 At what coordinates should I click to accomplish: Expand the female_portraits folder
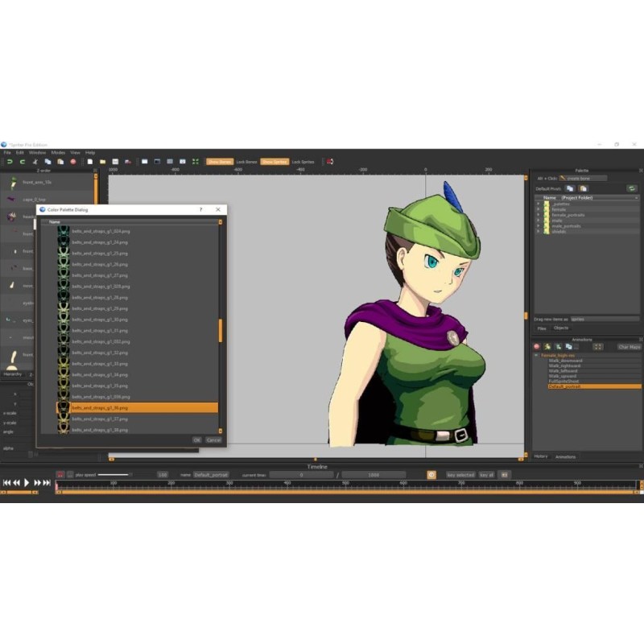[x=538, y=215]
